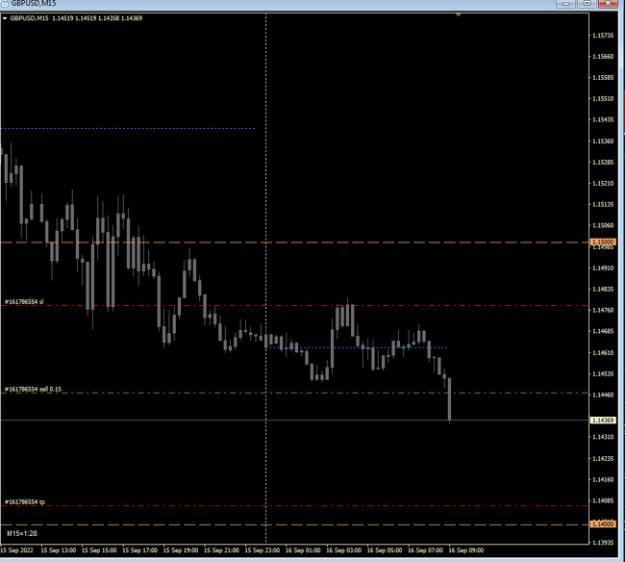
Task: Click the '16 Sep 01:00' time axis label
Action: click(x=303, y=550)
